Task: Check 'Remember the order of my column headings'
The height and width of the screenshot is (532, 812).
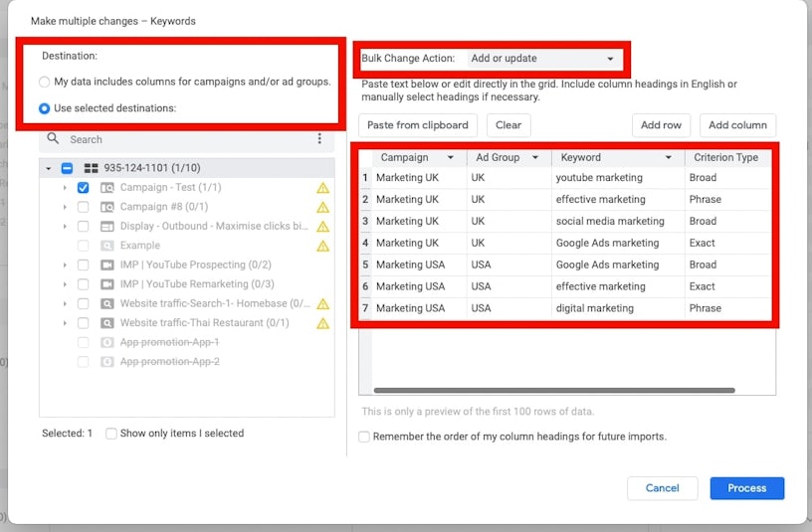Action: 364,437
